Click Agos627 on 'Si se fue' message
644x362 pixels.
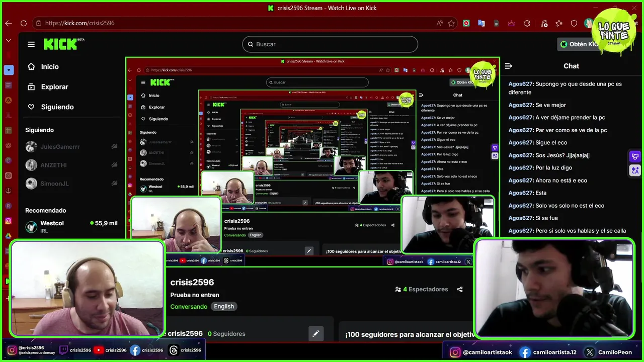coord(520,218)
